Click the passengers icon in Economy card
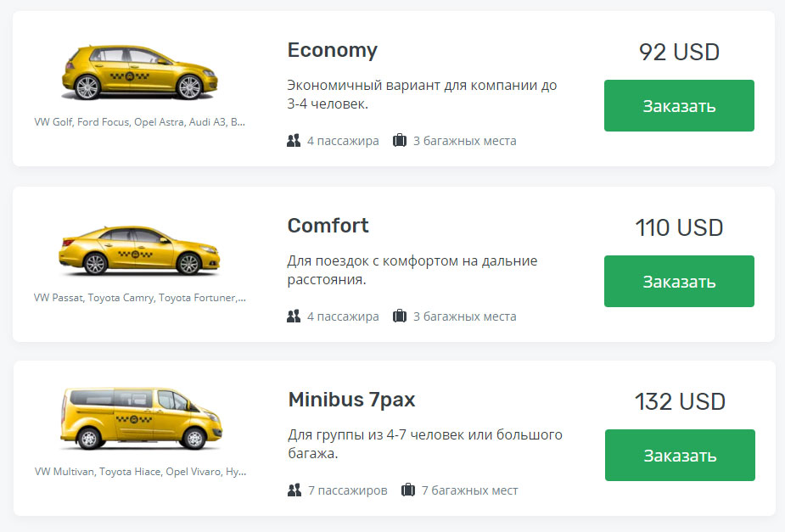 (x=294, y=141)
